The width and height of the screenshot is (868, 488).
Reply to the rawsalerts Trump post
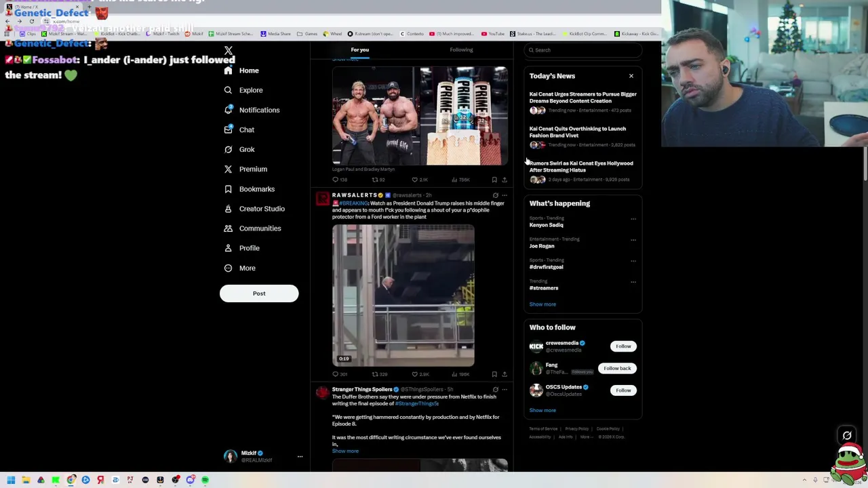(339, 374)
